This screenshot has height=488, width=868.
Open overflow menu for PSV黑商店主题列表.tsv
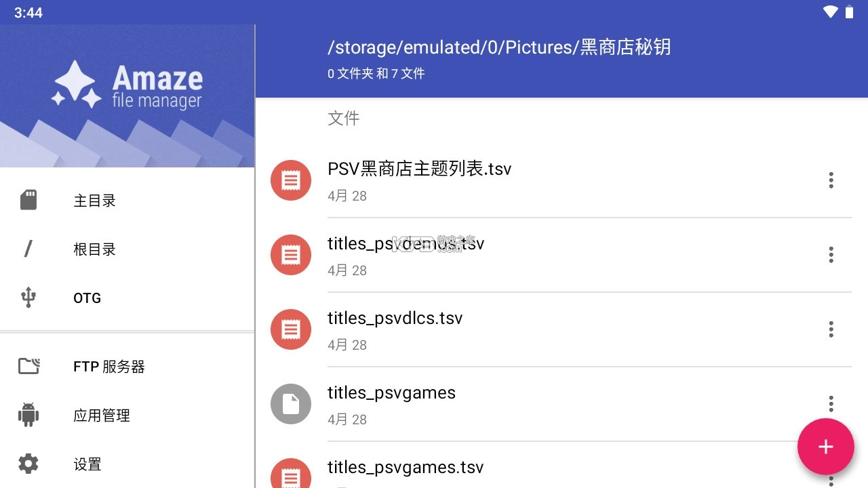coord(831,180)
